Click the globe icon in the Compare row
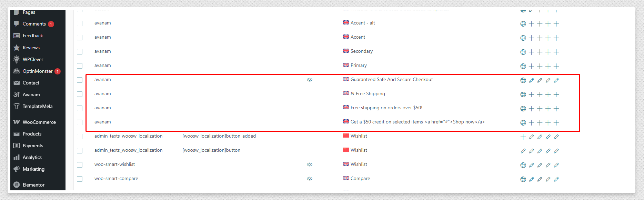This screenshot has height=200, width=644. point(523,179)
